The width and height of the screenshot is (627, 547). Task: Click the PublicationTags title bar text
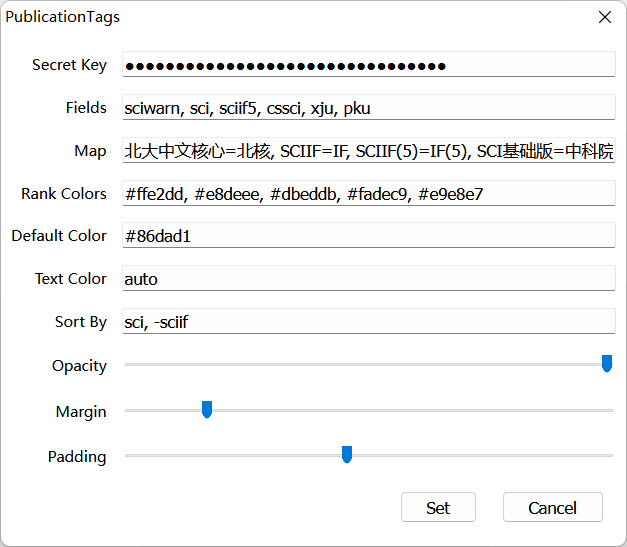(x=63, y=17)
